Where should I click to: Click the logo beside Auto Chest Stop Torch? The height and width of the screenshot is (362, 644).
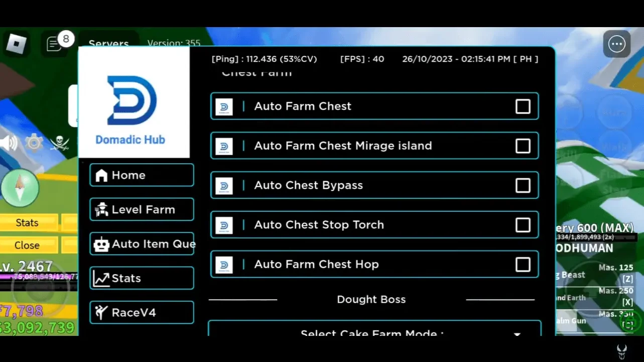pyautogui.click(x=224, y=225)
